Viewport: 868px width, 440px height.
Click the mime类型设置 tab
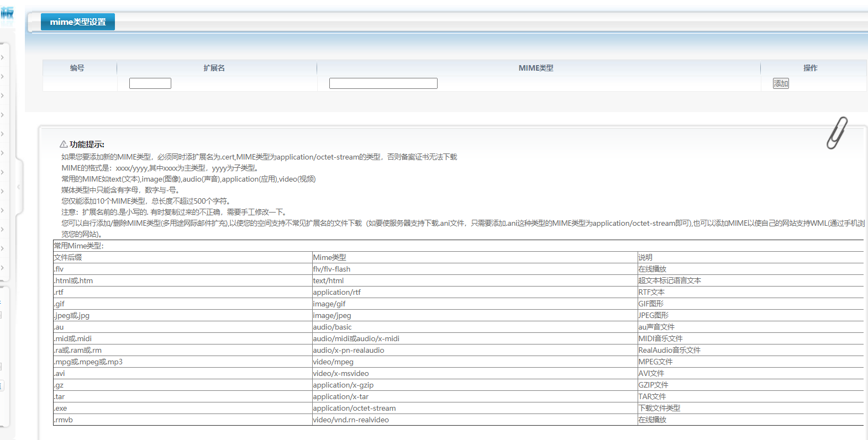(77, 22)
